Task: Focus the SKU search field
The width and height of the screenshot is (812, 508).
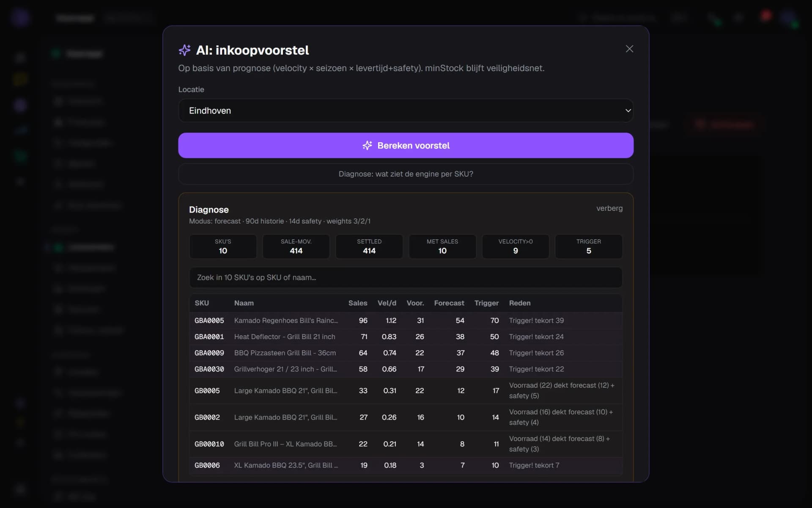Action: point(406,277)
